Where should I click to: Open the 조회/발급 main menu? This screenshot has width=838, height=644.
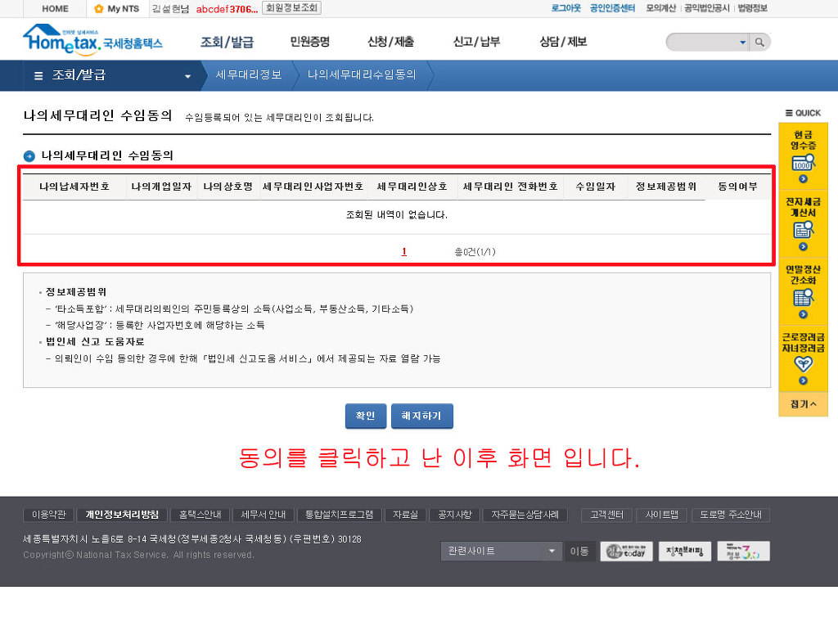point(227,42)
